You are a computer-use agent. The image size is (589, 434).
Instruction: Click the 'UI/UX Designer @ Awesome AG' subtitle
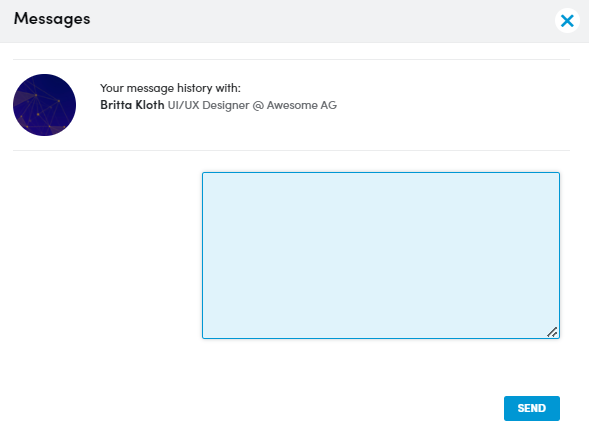252,105
